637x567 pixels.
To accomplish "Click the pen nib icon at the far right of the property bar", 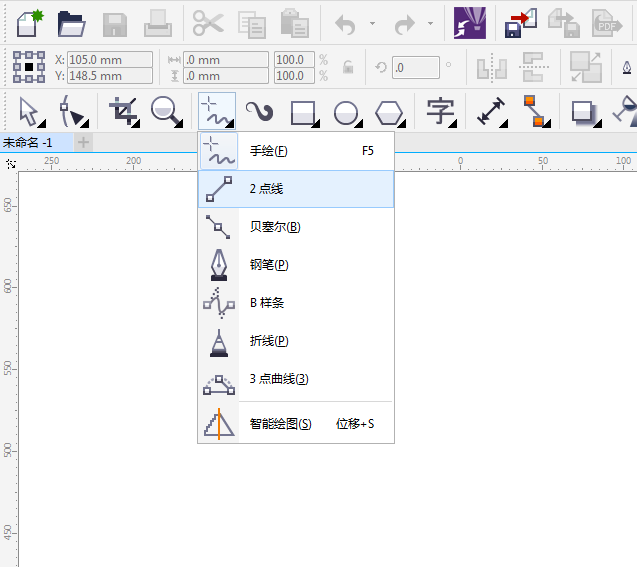I will tap(627, 67).
